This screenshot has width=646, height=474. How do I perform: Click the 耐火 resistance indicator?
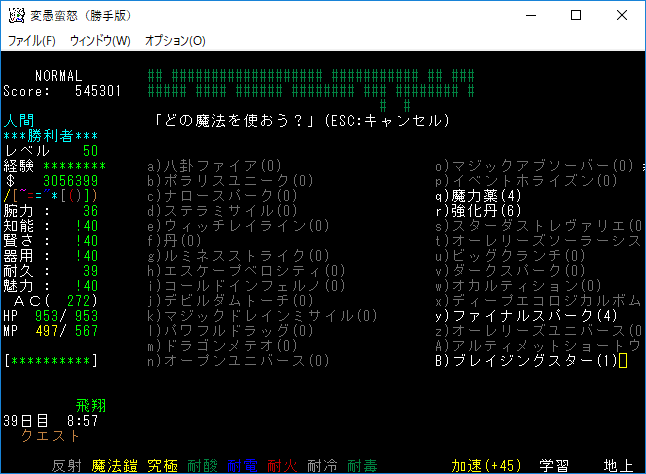(283, 465)
